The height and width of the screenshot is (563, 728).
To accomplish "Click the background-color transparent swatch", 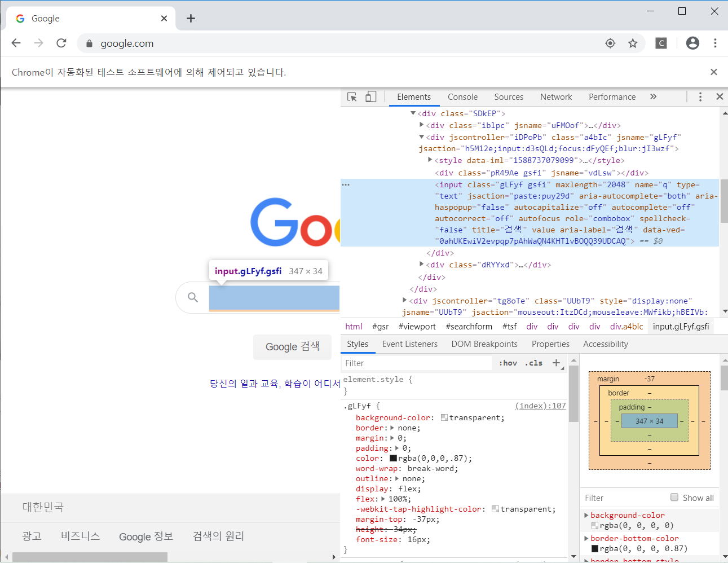I will coord(444,417).
